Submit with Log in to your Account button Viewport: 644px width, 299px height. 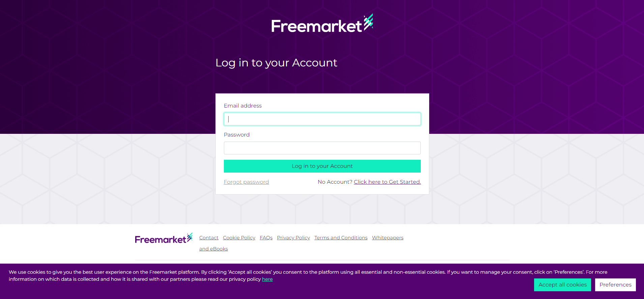322,166
